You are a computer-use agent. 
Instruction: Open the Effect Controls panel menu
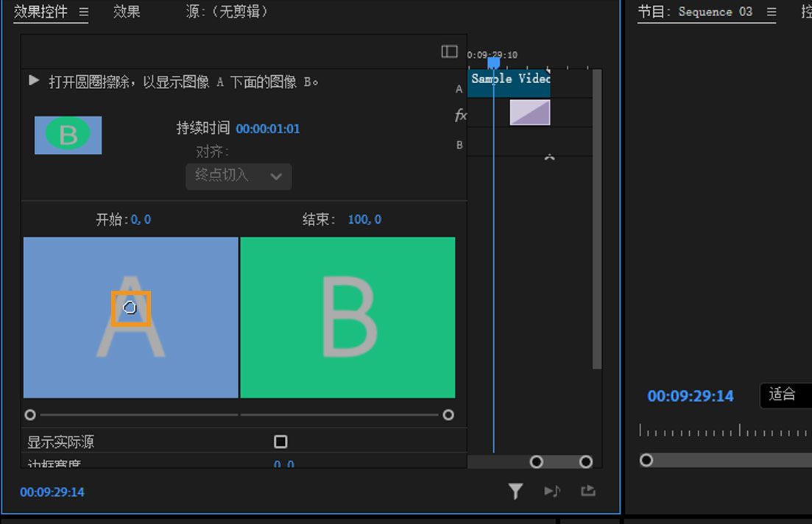[x=84, y=11]
